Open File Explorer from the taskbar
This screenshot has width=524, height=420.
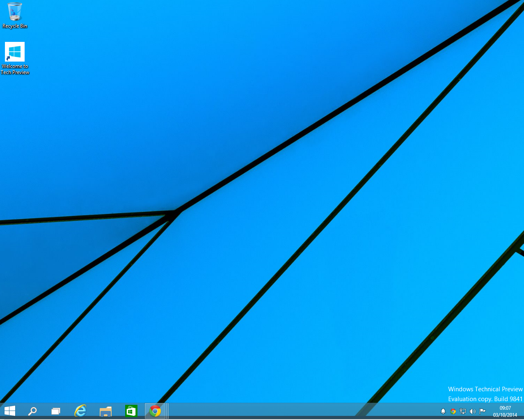[105, 411]
